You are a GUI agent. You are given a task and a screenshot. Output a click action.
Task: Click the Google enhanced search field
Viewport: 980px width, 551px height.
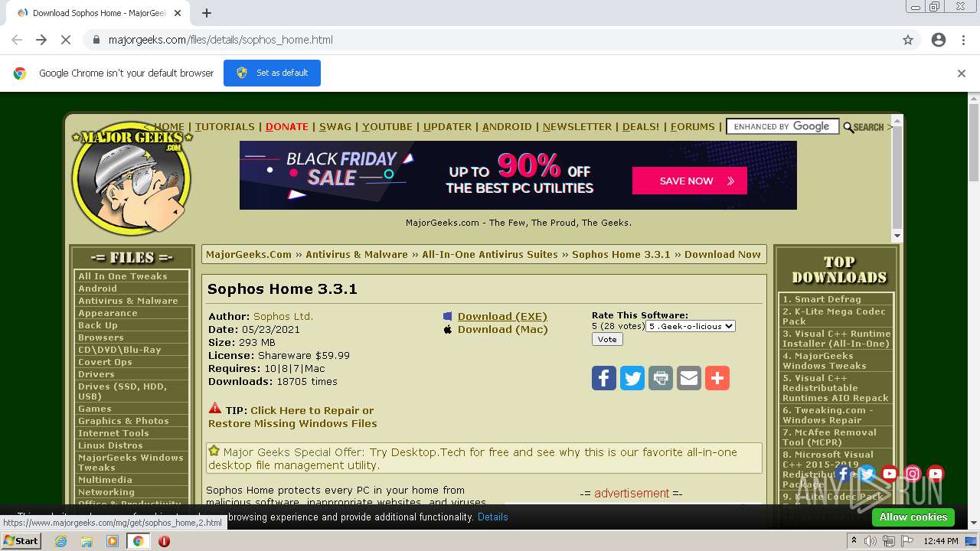pos(782,127)
